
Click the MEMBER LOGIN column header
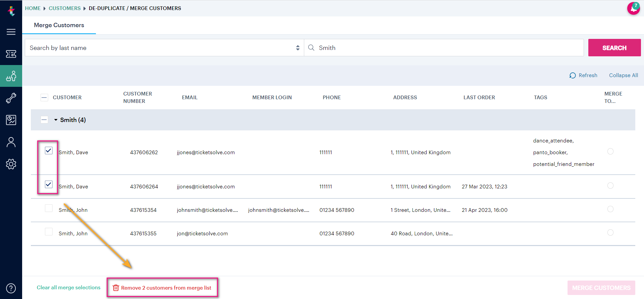point(272,98)
